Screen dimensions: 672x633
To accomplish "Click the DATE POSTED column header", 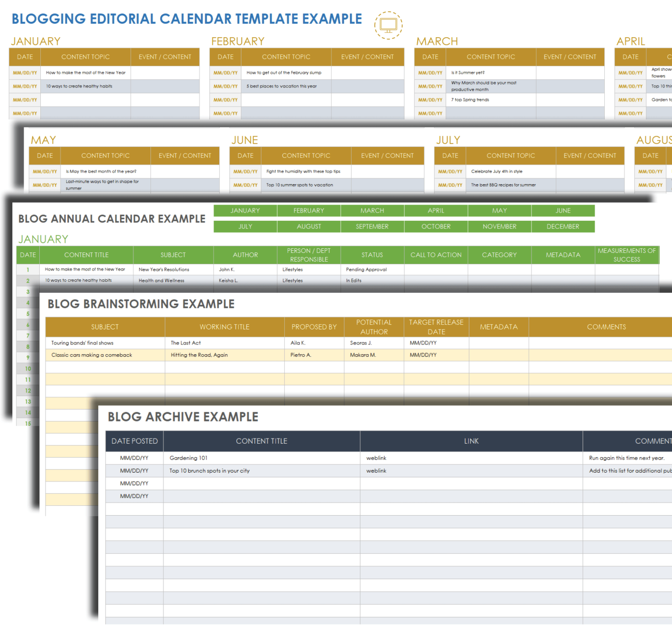I will (x=134, y=441).
